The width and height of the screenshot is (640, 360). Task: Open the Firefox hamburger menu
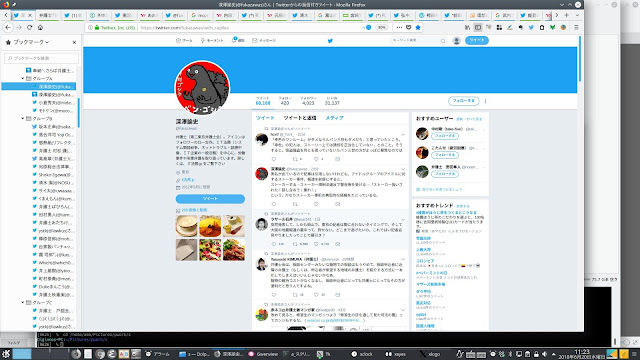click(x=576, y=27)
